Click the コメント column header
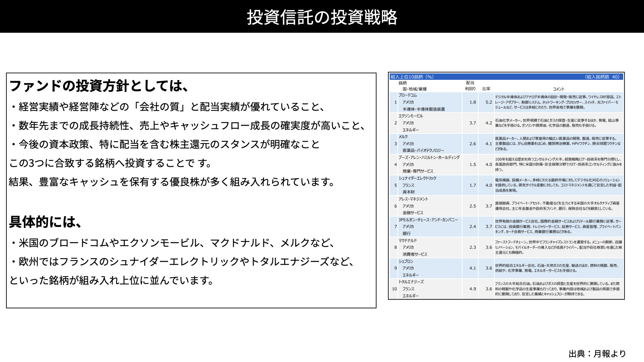 coord(558,89)
